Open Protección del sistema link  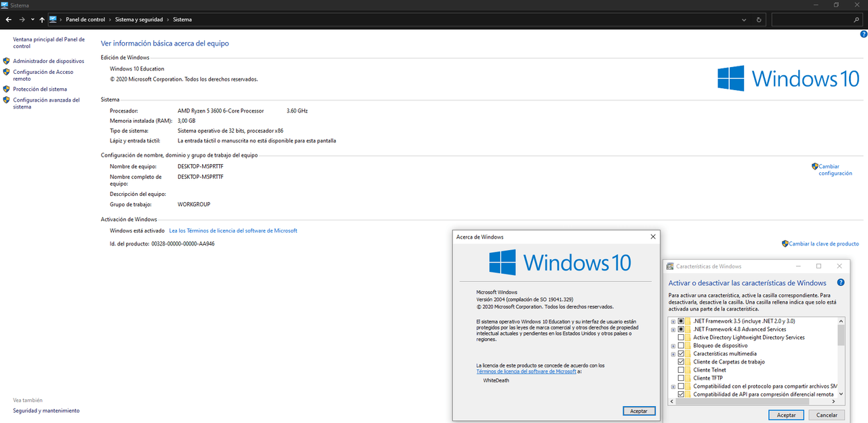[40, 89]
